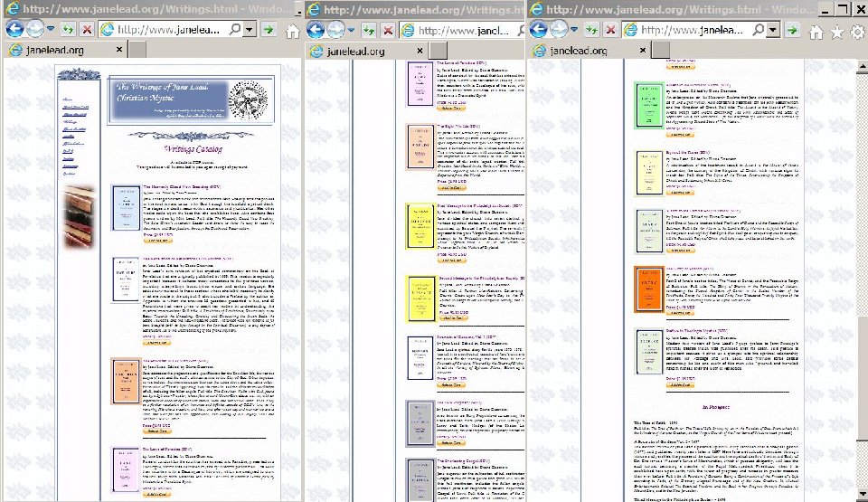
Task: Go back in the left browser window
Action: (x=14, y=29)
